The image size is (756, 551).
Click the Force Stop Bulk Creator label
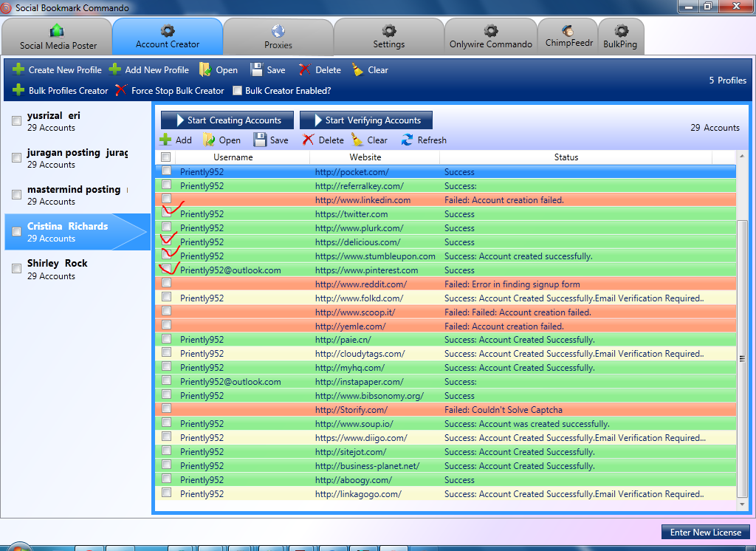(x=177, y=91)
